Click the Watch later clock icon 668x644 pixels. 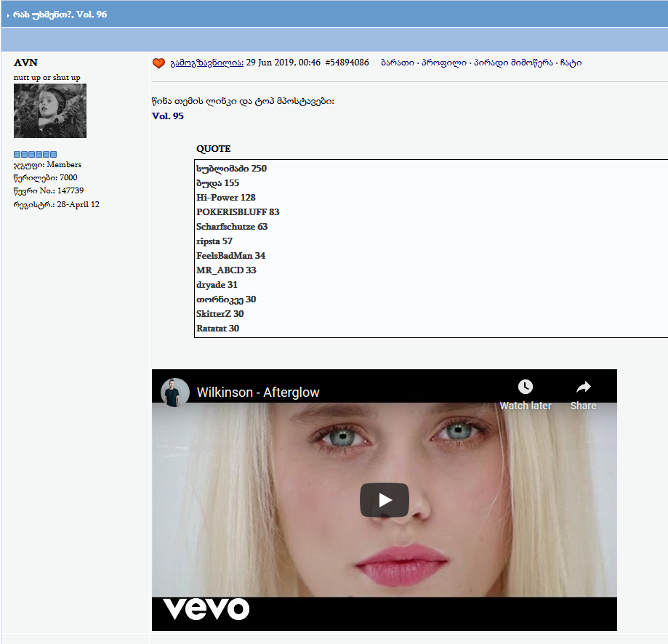click(x=526, y=387)
